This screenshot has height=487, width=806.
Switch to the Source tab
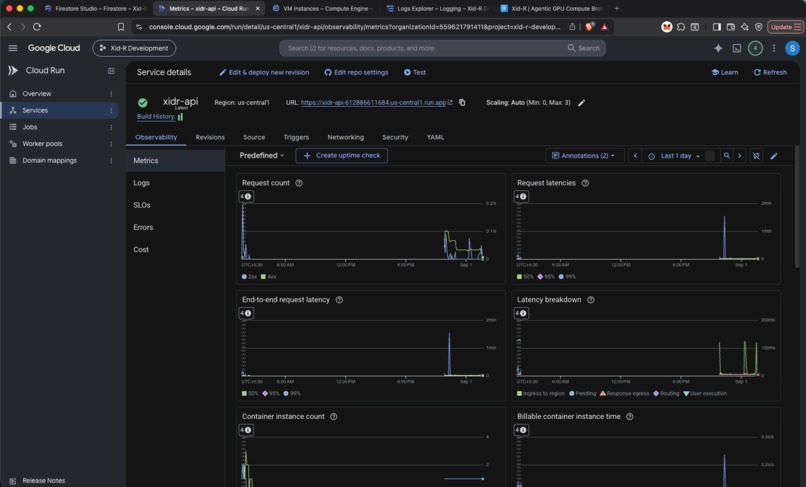(254, 137)
